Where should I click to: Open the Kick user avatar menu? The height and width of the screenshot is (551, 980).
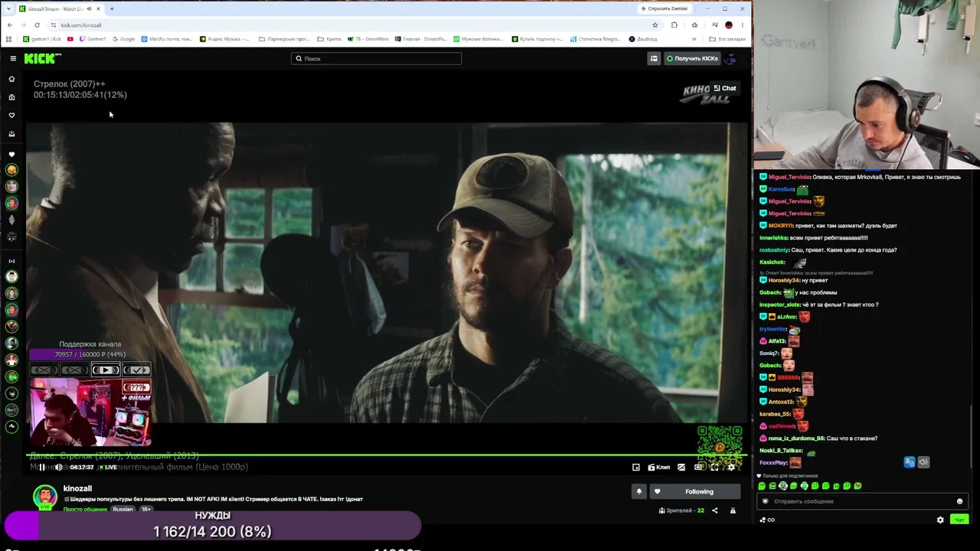point(731,58)
